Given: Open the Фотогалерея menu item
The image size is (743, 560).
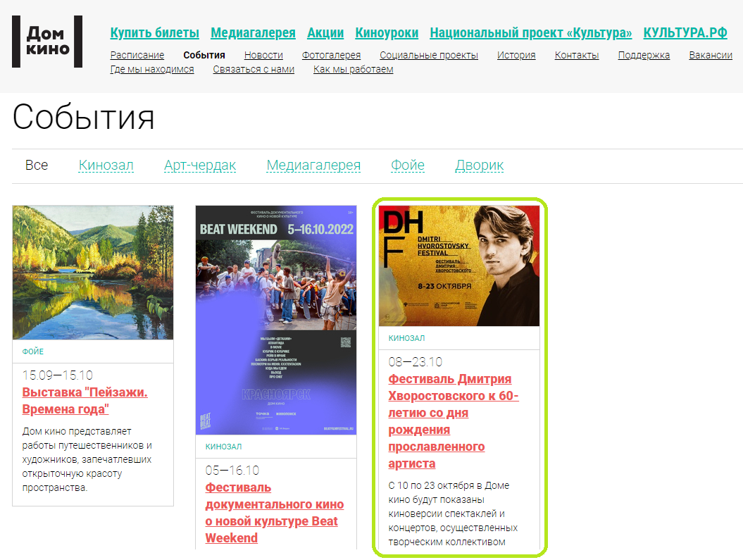Looking at the screenshot, I should pos(331,55).
